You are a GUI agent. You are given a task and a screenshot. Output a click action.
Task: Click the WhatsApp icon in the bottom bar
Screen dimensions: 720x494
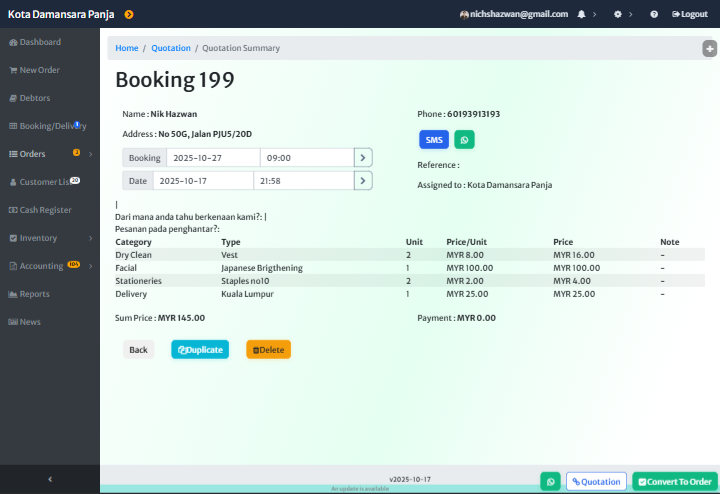[x=550, y=481]
